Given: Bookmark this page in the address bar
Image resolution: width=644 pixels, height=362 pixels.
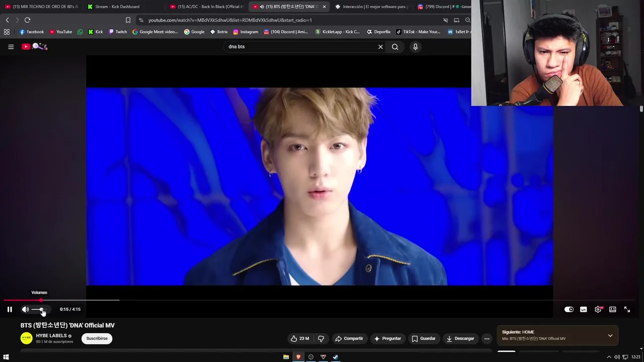Looking at the screenshot, I should point(128,20).
